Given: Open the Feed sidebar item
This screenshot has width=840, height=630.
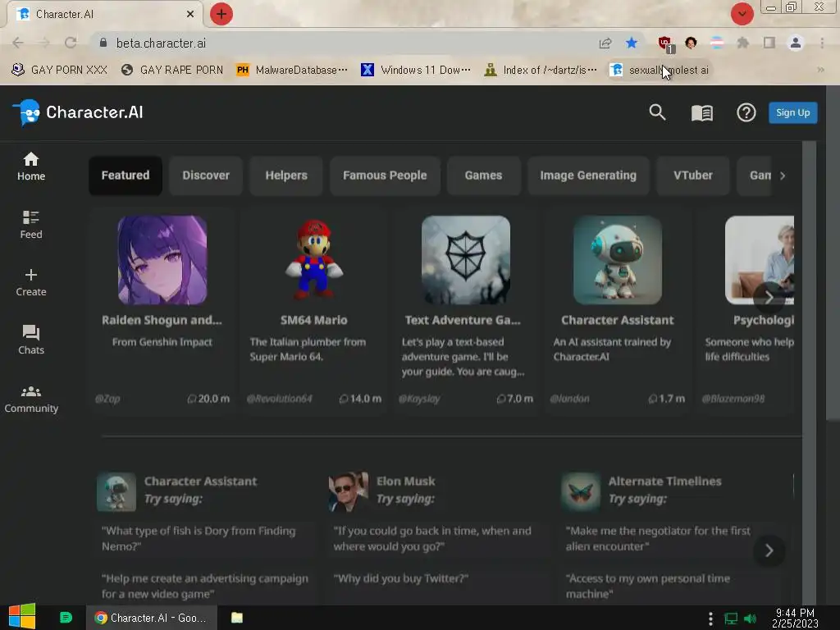Looking at the screenshot, I should pos(31,225).
